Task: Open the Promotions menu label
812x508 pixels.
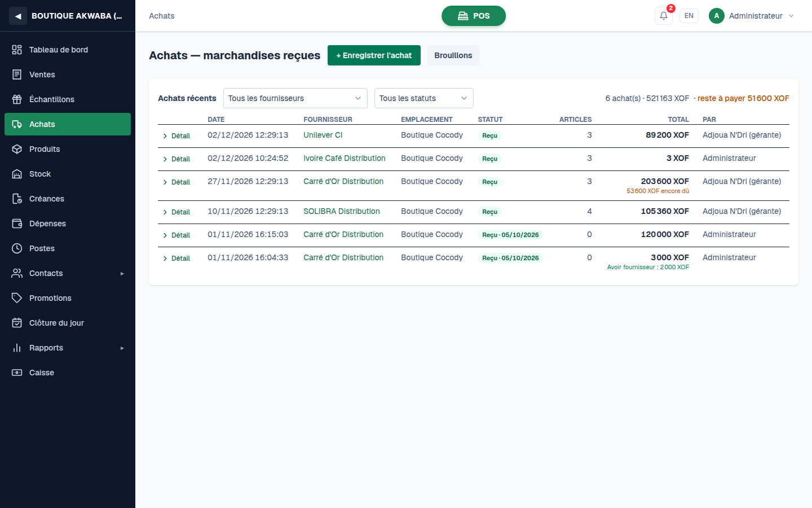Action: [50, 298]
